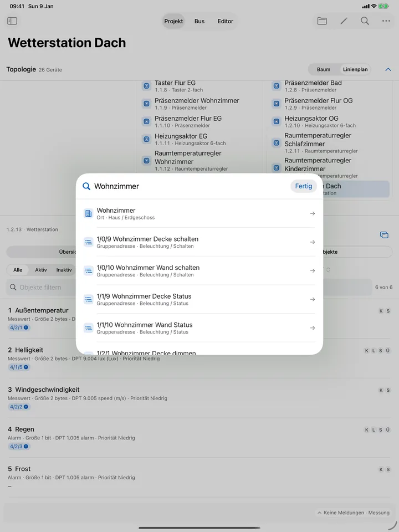Click the search popup magnifier icon
The width and height of the screenshot is (399, 532).
pos(86,186)
